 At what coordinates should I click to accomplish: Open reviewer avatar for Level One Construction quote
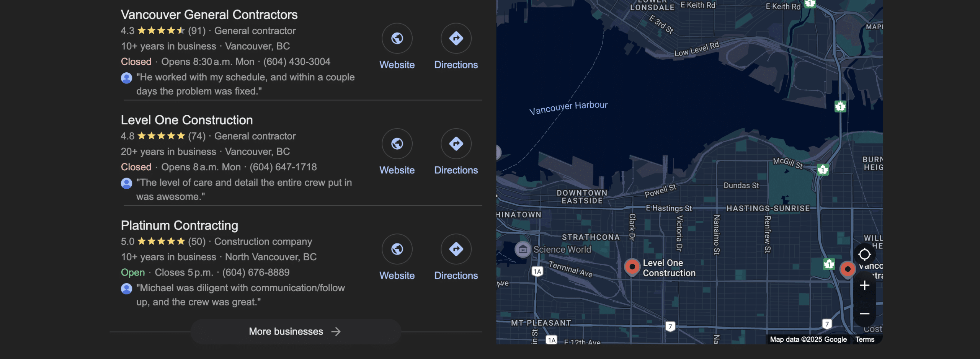tap(126, 183)
